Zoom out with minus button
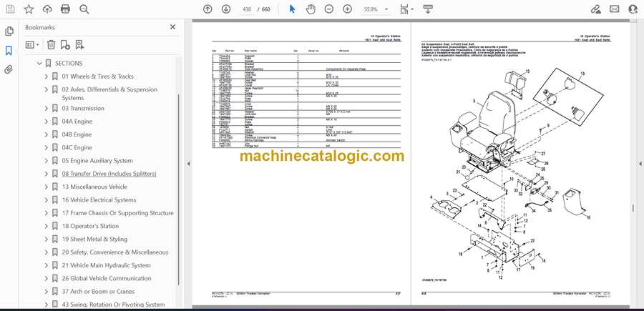 click(329, 9)
